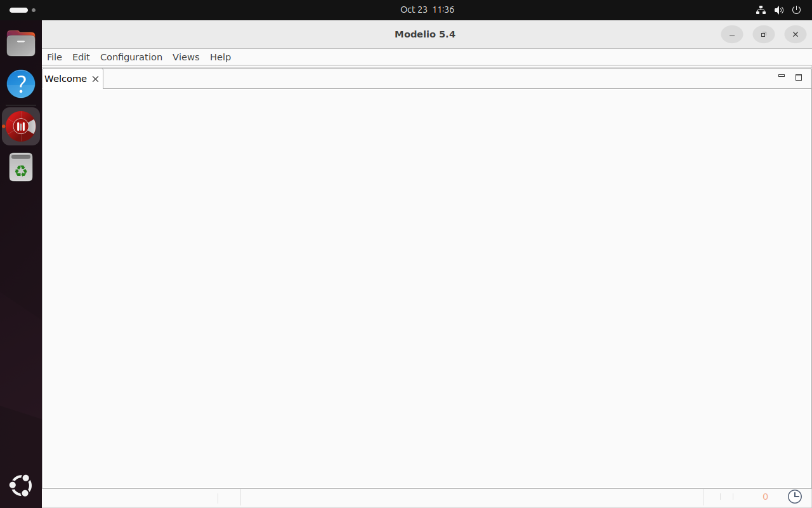
Task: Open the Oct 23 11:36 clock menu
Action: [427, 10]
